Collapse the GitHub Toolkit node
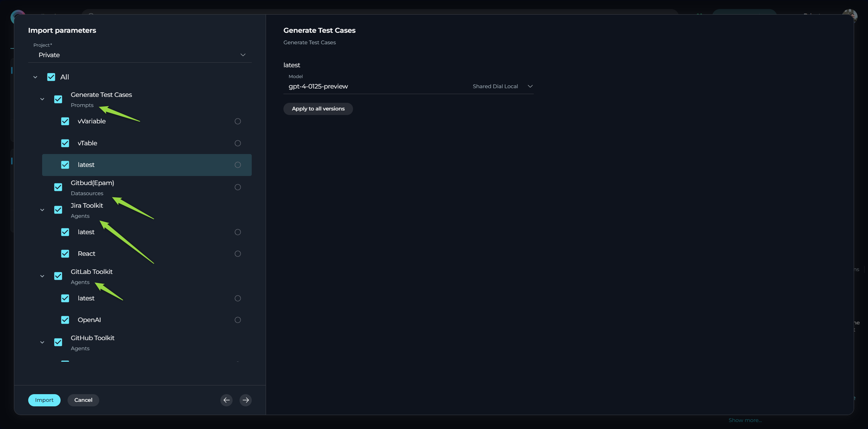Viewport: 868px width, 429px height. click(42, 343)
